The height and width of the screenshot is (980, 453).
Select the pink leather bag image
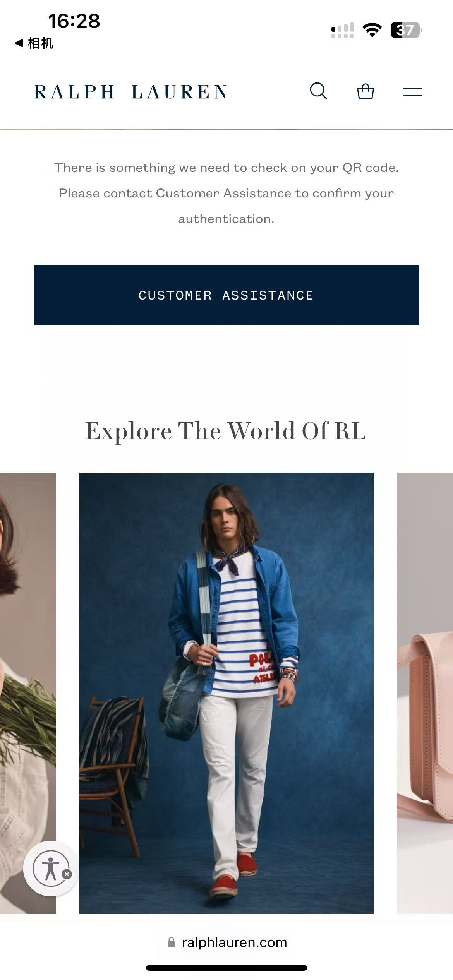pyautogui.click(x=425, y=693)
